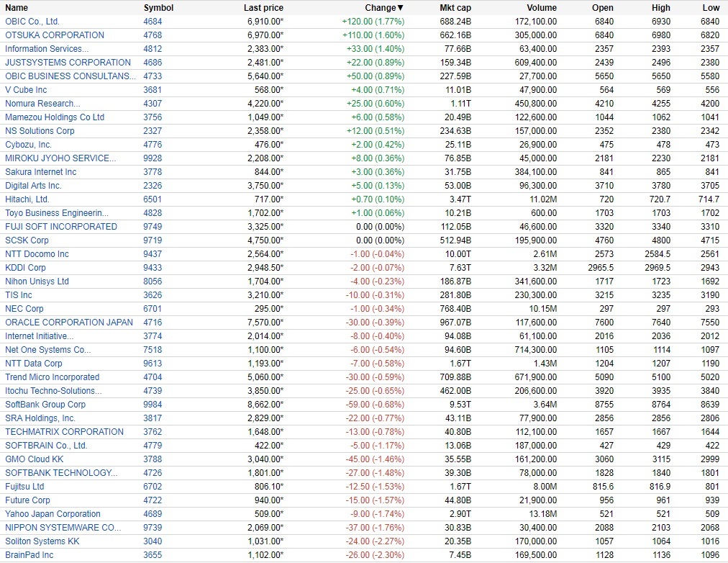Open the Nomura Research... link
This screenshot has width=728, height=563.
pyautogui.click(x=42, y=104)
